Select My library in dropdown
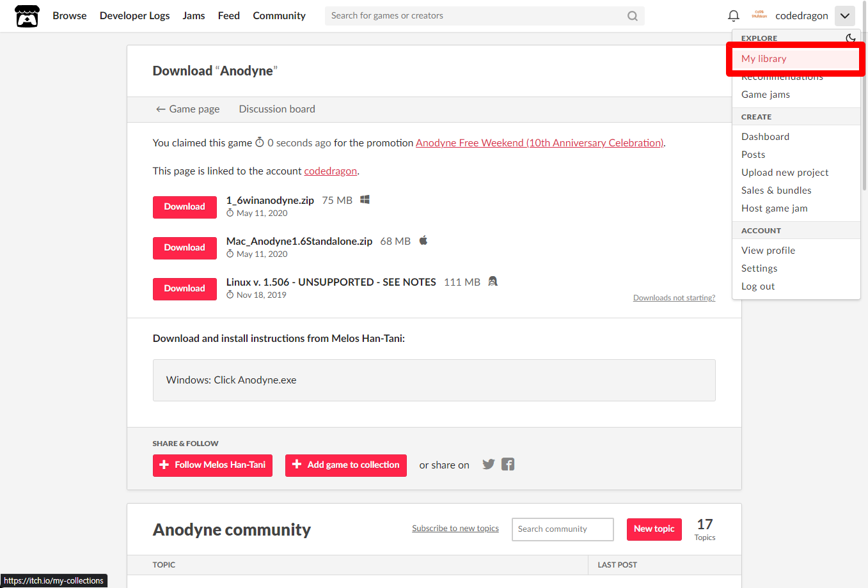The height and width of the screenshot is (588, 868). [796, 59]
